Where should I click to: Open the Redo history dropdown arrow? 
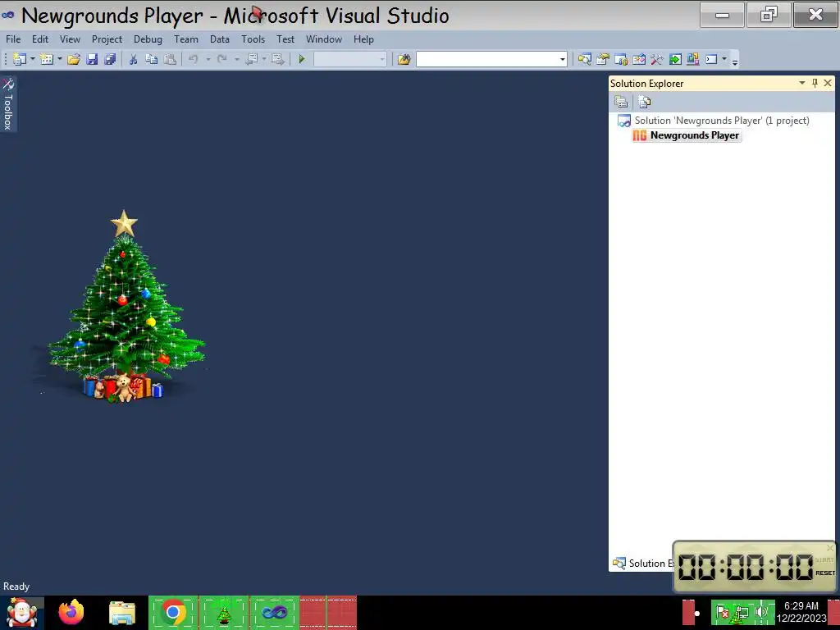click(x=236, y=59)
